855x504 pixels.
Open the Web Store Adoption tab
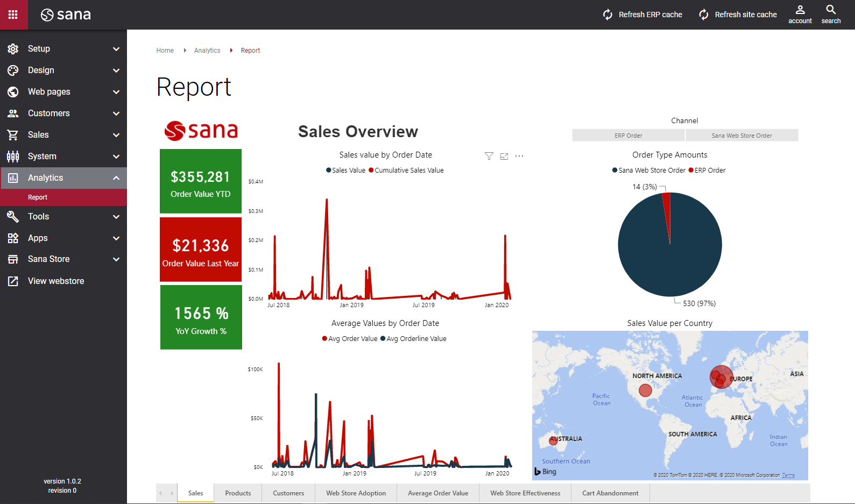point(356,493)
